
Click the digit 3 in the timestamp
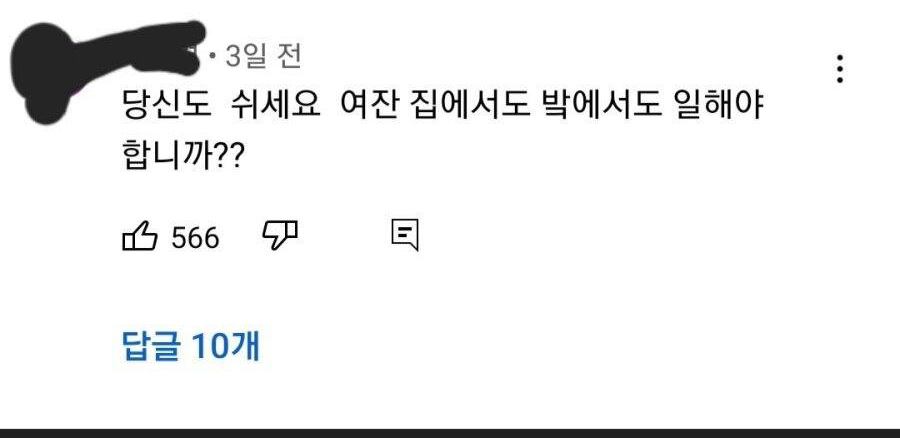click(x=232, y=57)
